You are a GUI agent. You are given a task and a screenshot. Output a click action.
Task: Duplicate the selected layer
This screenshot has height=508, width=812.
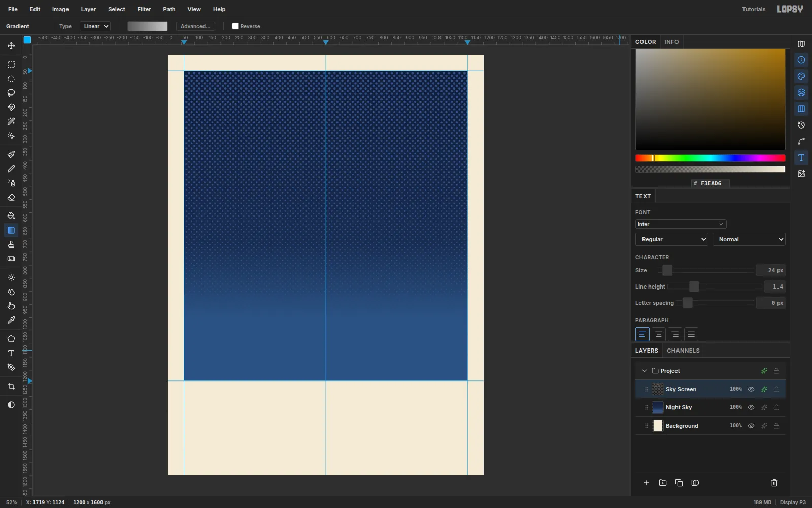(x=679, y=483)
